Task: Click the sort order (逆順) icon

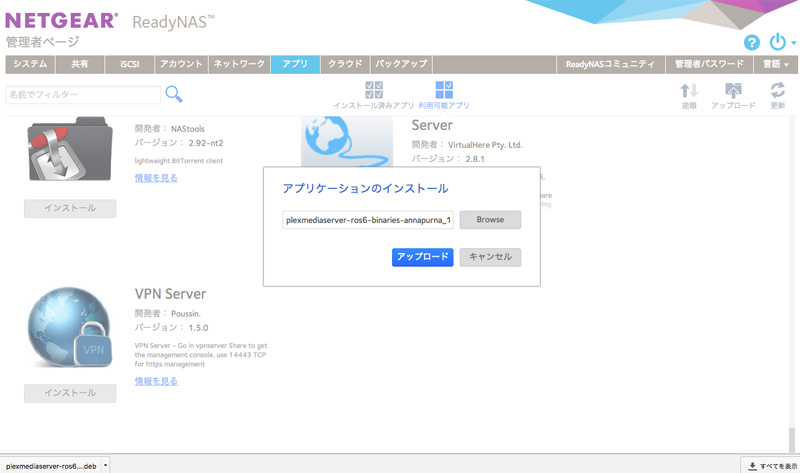Action: (689, 91)
